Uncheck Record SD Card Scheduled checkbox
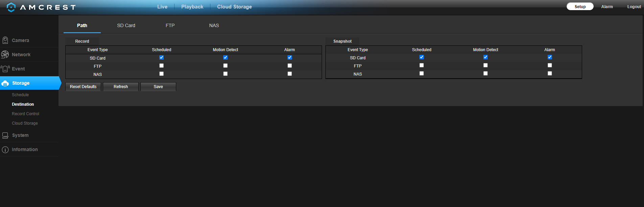The width and height of the screenshot is (644, 207). pyautogui.click(x=161, y=58)
